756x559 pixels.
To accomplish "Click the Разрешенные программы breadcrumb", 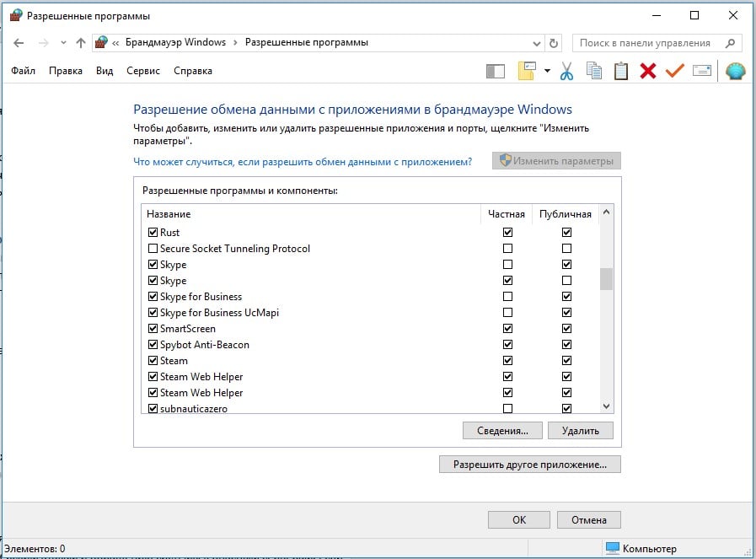I will pos(307,42).
